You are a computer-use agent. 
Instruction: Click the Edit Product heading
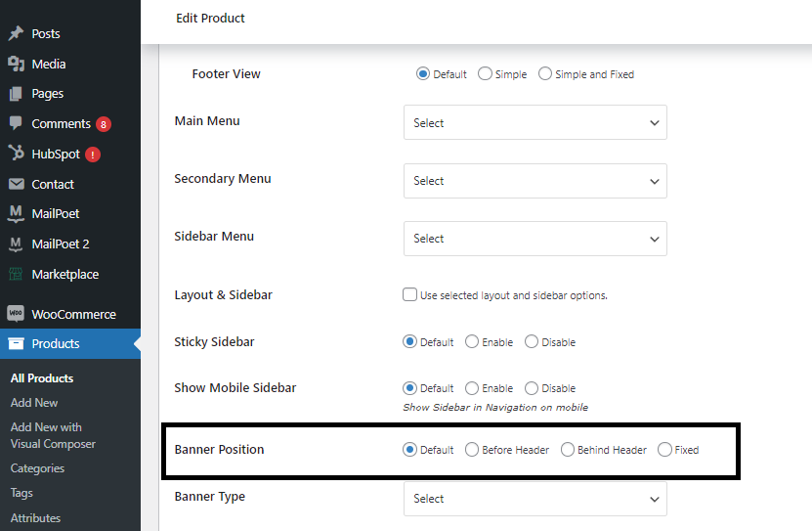(x=210, y=19)
